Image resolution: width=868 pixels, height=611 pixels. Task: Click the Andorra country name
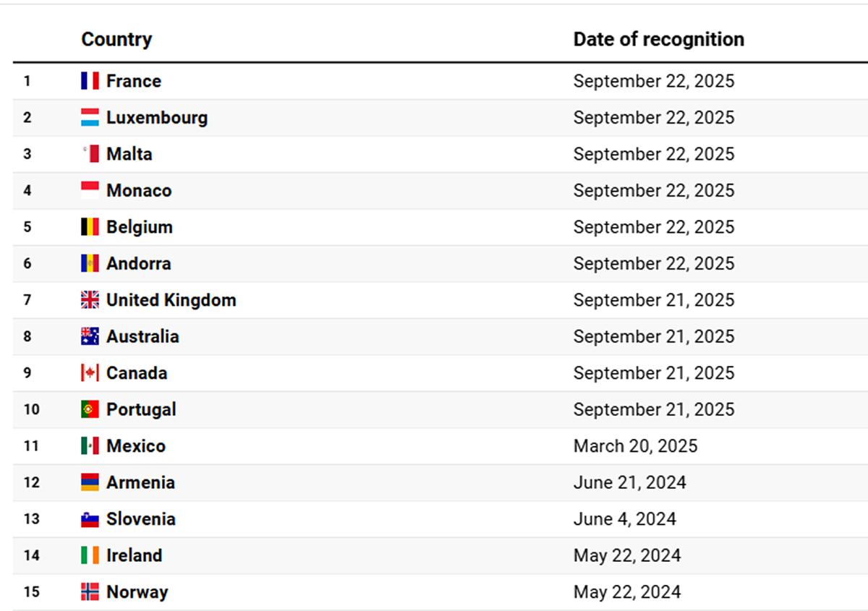[139, 263]
